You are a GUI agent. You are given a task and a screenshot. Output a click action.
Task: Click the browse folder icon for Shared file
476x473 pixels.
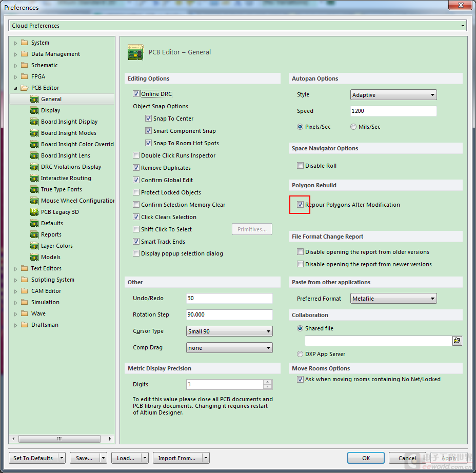457,341
